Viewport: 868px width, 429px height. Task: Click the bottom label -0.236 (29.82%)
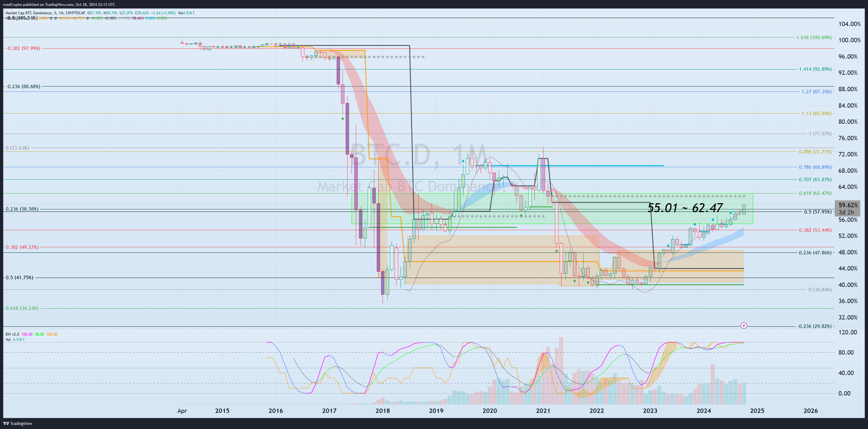click(x=814, y=326)
